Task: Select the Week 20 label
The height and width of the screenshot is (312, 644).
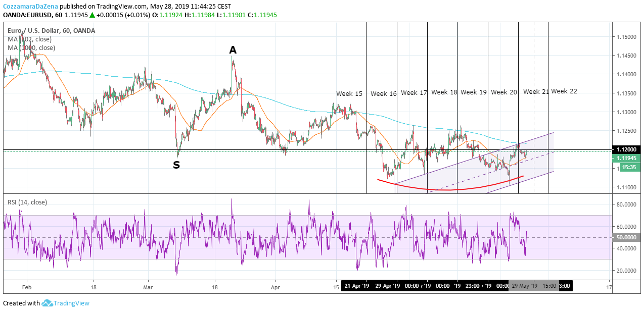Action: pyautogui.click(x=504, y=92)
